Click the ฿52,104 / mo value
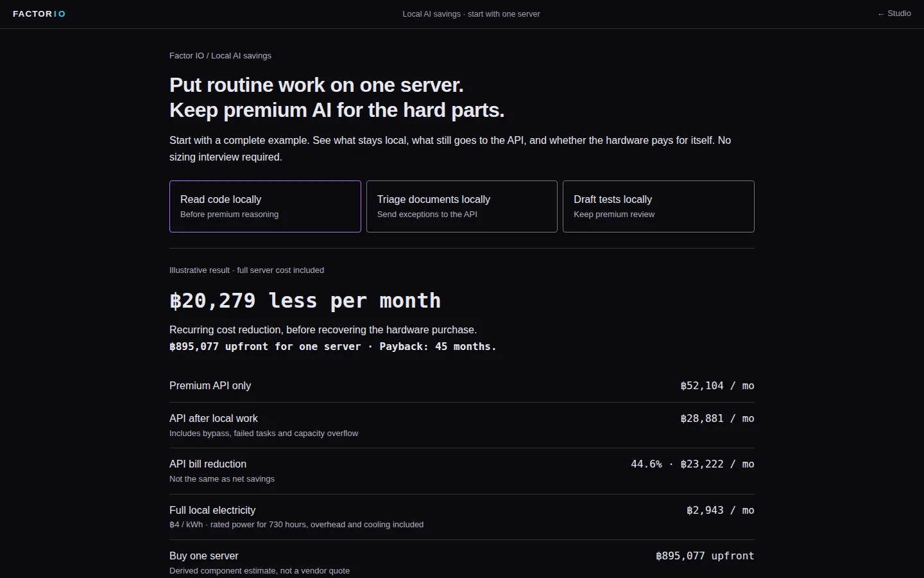This screenshot has height=578, width=924. [717, 385]
